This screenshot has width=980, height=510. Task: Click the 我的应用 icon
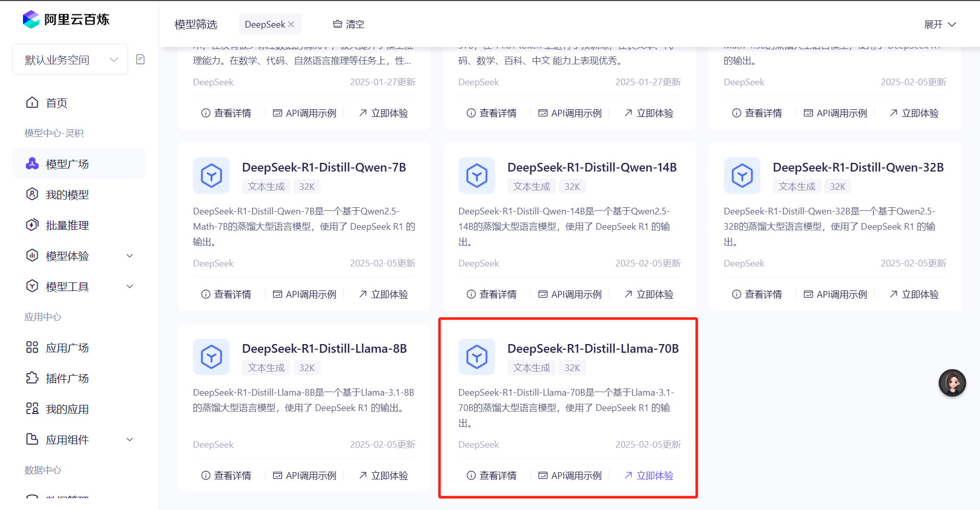[32, 408]
